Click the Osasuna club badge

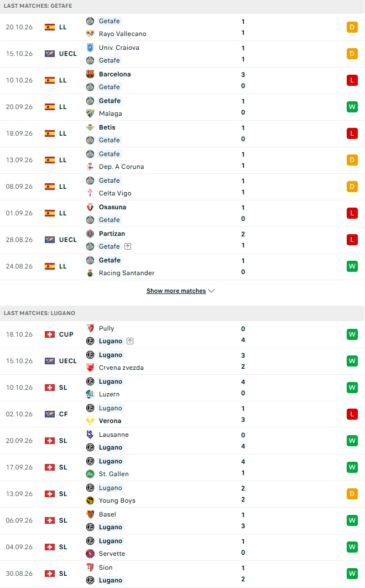point(90,207)
